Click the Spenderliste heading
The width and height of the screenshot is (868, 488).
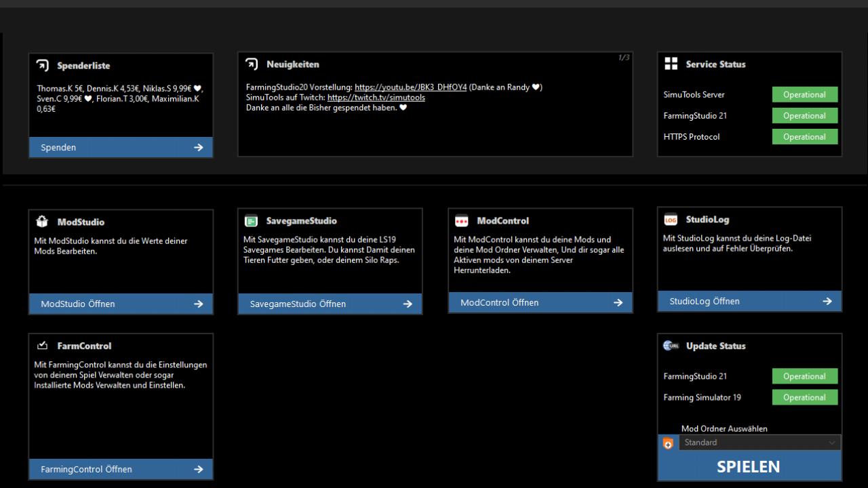point(83,66)
